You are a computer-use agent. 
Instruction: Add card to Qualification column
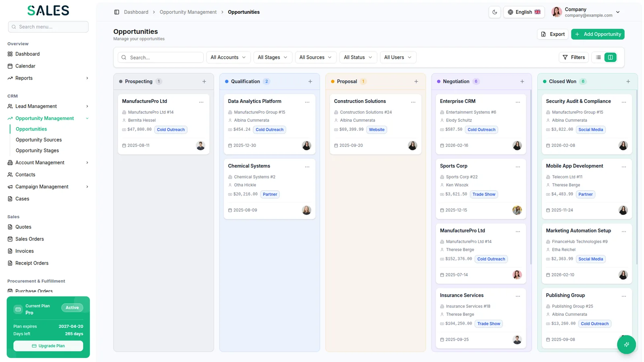coord(310,82)
